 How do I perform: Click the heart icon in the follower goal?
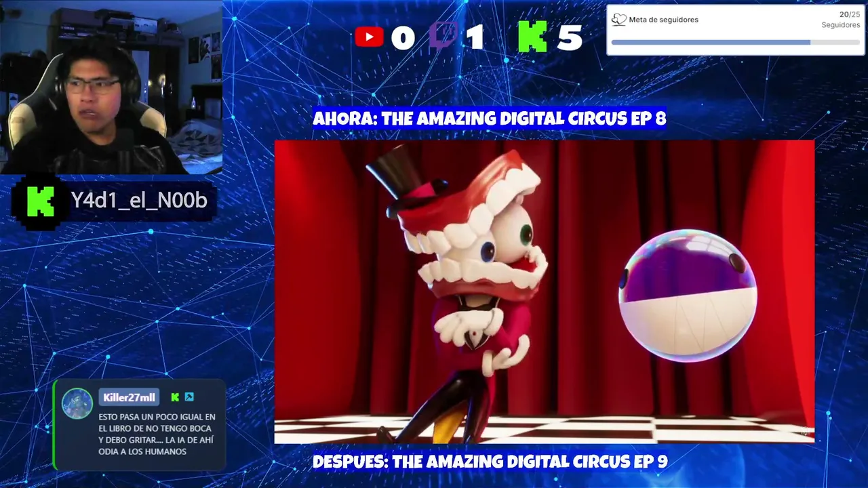click(618, 20)
